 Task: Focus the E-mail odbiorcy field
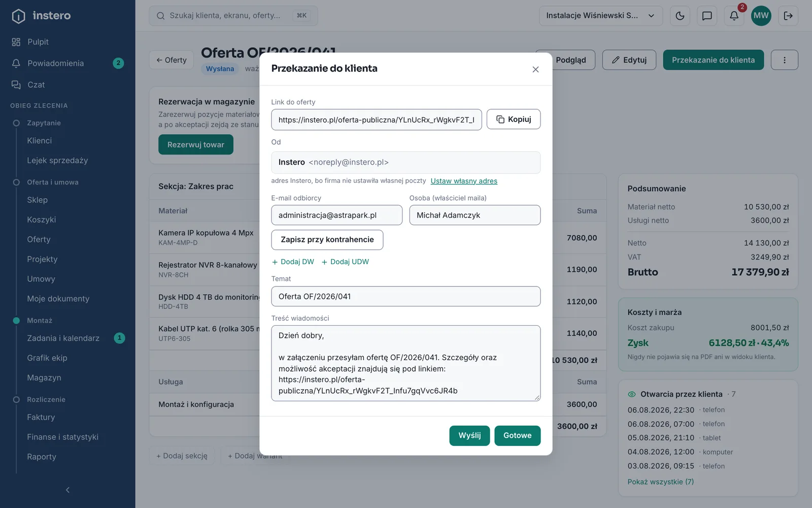[337, 215]
